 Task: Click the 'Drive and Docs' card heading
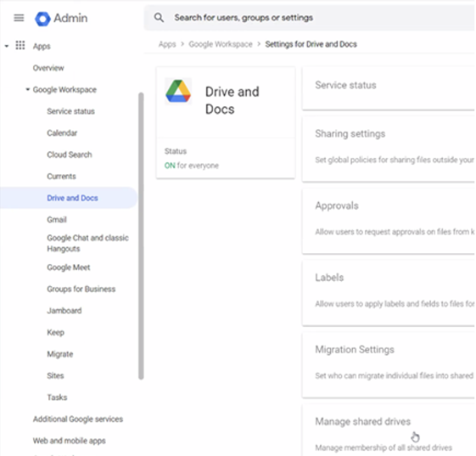tap(232, 100)
